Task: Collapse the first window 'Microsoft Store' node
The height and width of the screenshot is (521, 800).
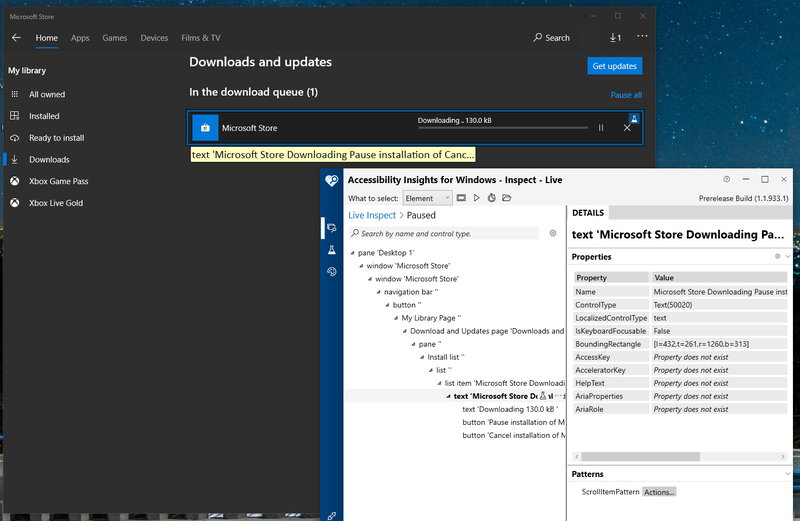Action: point(361,266)
